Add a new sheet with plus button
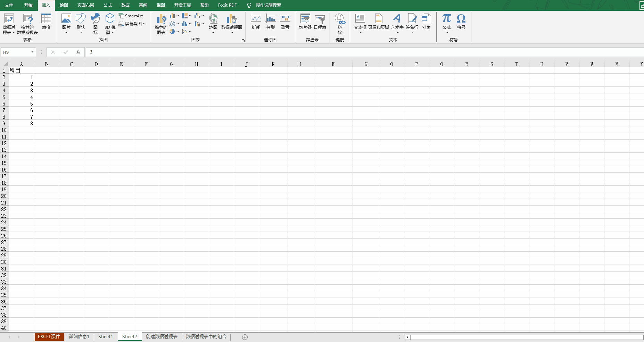 click(245, 337)
